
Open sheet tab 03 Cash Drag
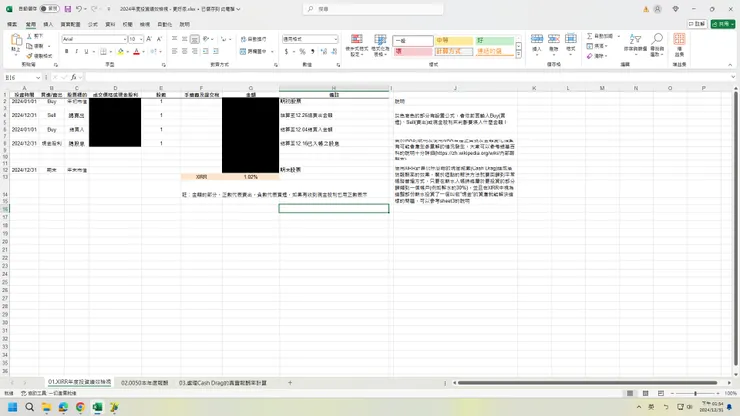pyautogui.click(x=223, y=383)
